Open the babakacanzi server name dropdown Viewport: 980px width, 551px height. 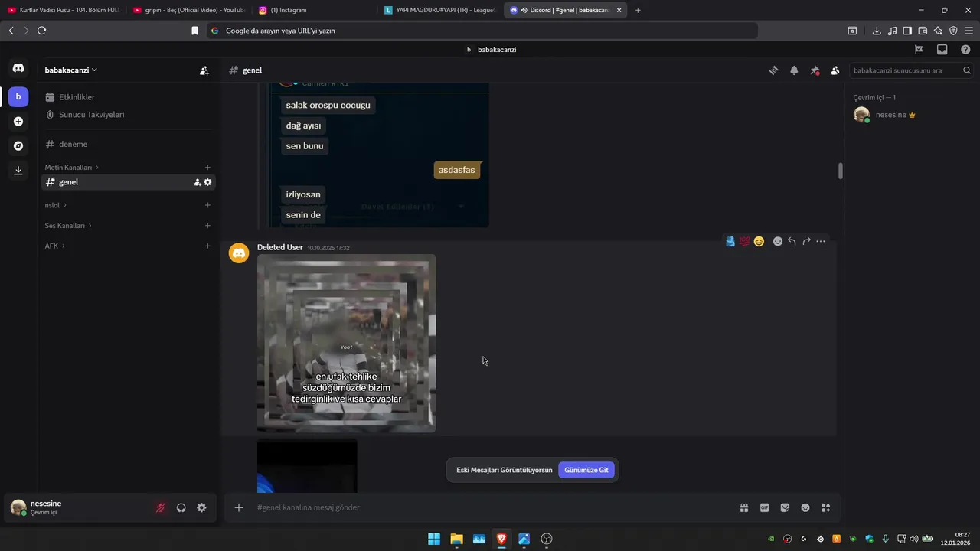tap(71, 70)
